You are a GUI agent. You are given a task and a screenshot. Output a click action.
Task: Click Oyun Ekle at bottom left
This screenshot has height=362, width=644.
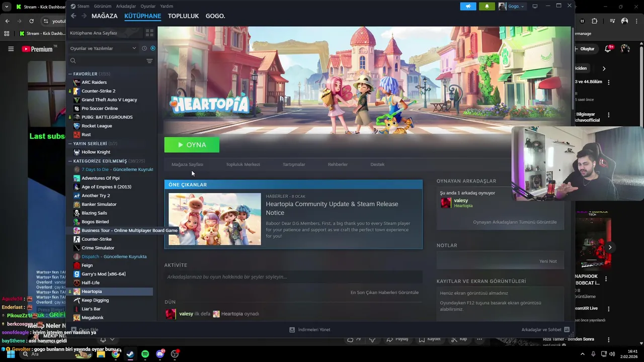point(85,330)
